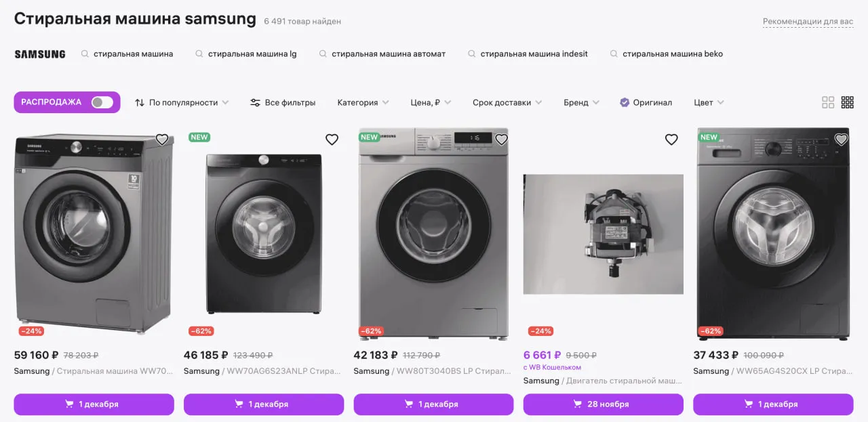
Task: Click the 28 ноября purchase button
Action: pyautogui.click(x=603, y=404)
